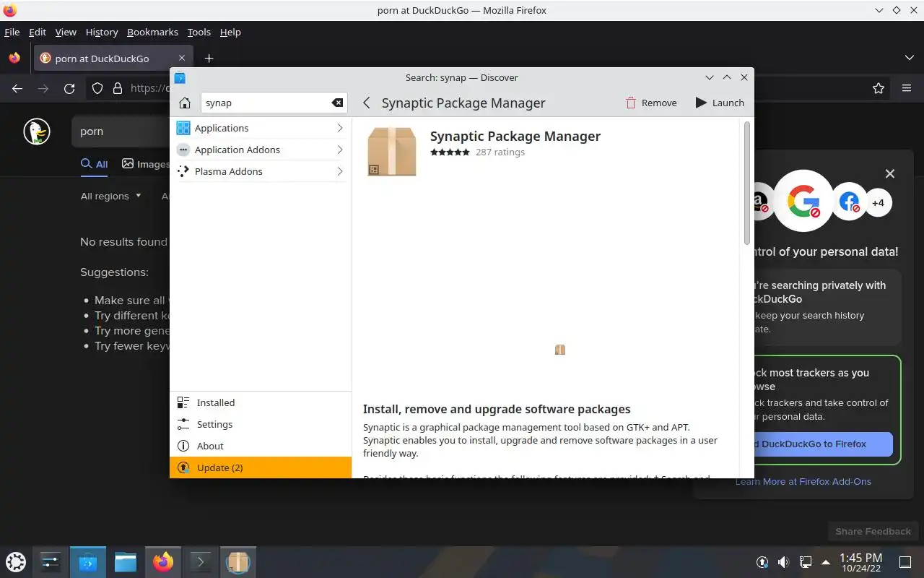Screen dimensions: 924x578
Task: Click the Share Feedback button
Action: coord(873,531)
